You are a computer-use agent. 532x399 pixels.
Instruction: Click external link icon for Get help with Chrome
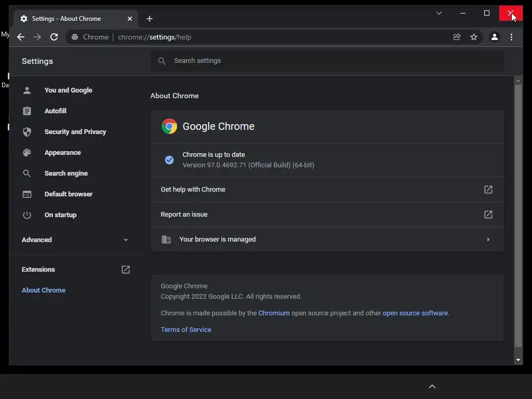(x=488, y=189)
